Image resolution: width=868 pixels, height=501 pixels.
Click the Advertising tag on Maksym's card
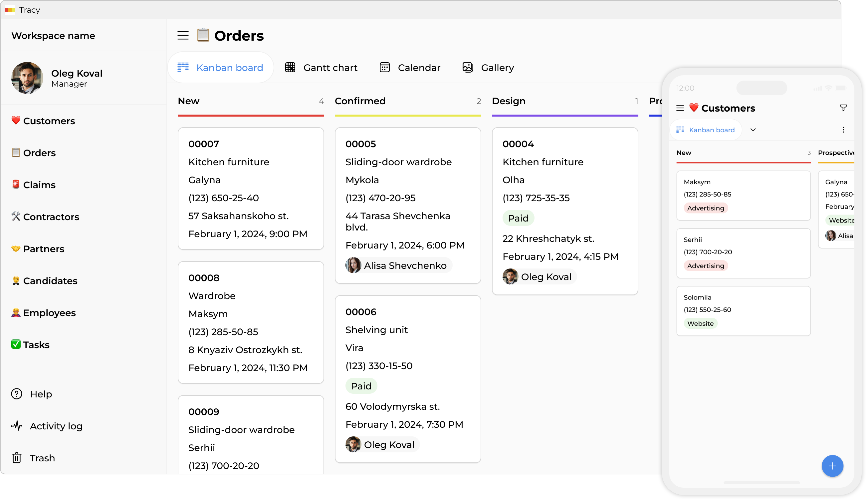tap(705, 208)
